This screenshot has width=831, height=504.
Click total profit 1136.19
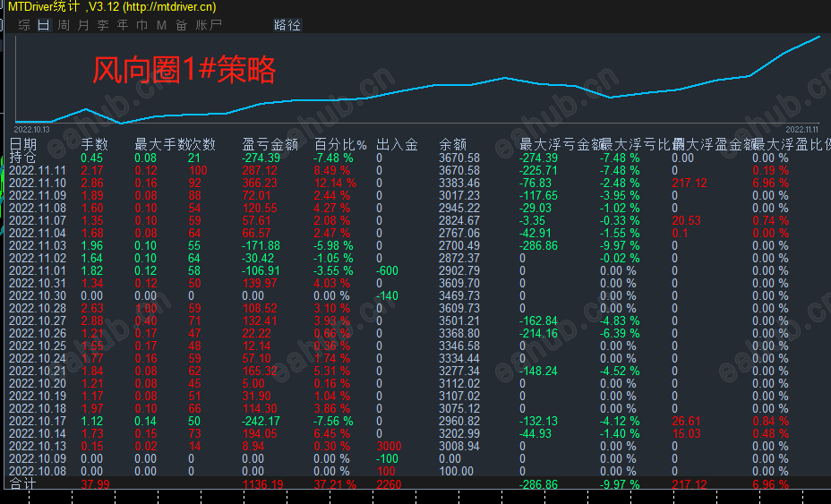[x=262, y=484]
